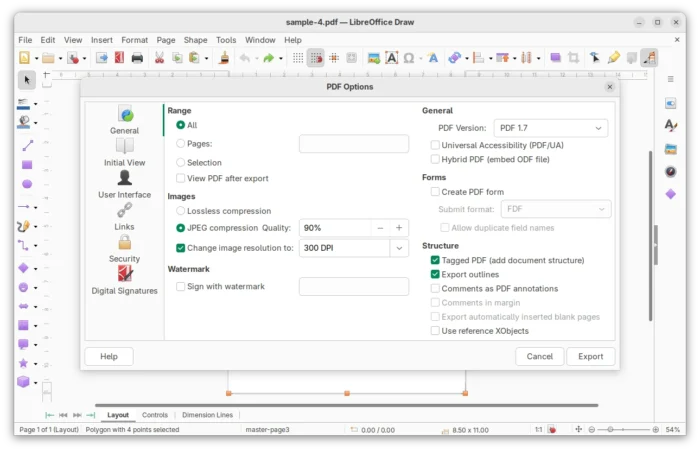Click the zoom in plus icon in status bar
Viewport: 700px width, 451px height.
(x=655, y=429)
